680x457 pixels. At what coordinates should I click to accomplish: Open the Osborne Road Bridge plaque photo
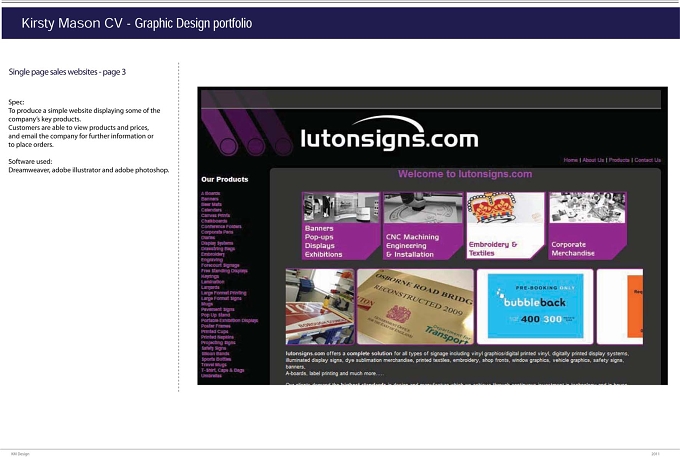click(415, 307)
